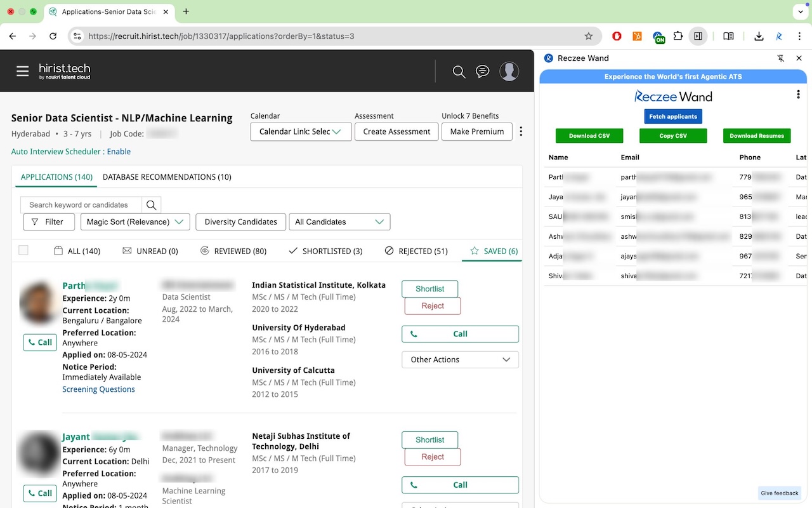Open job options three-dot menu
Image resolution: width=812 pixels, height=508 pixels.
(521, 131)
